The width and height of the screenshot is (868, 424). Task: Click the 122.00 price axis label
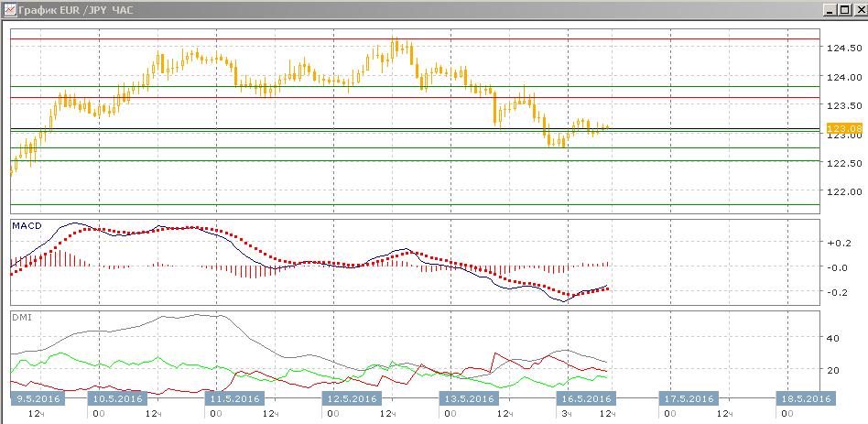pos(843,192)
